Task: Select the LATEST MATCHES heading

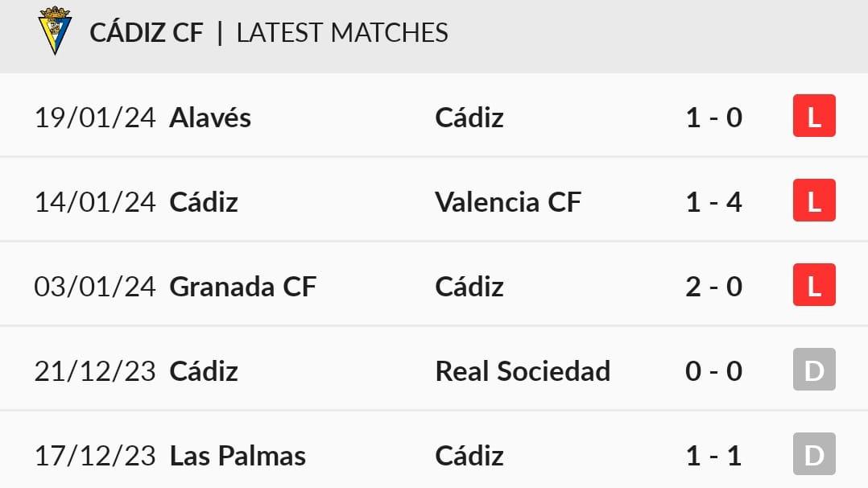Action: (x=342, y=33)
